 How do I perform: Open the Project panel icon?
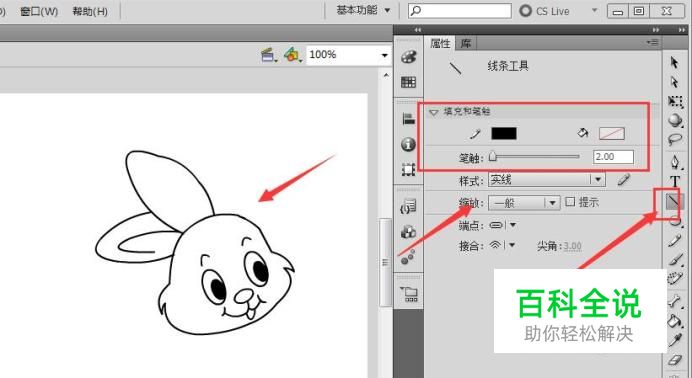tap(409, 294)
